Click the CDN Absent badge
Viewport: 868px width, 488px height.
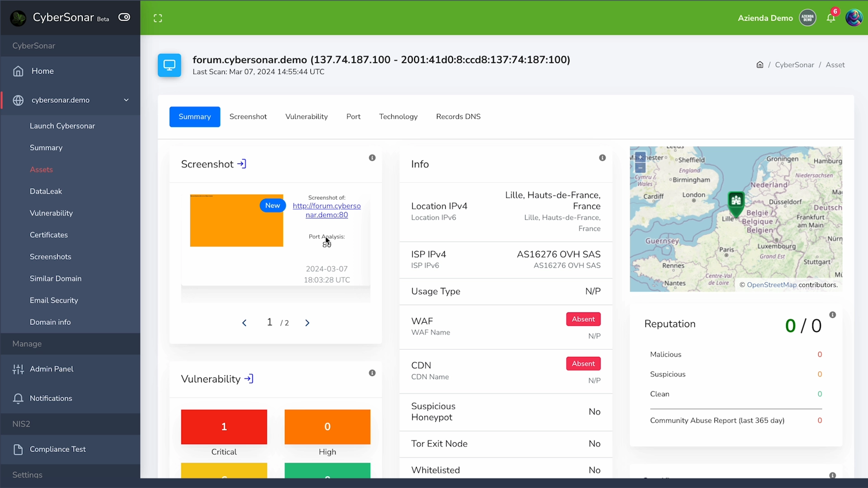(583, 364)
